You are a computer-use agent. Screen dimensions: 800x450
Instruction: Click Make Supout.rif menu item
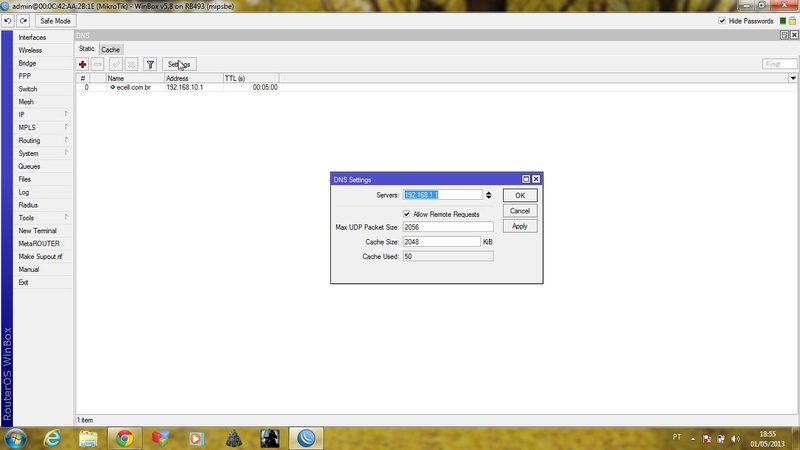pyautogui.click(x=42, y=257)
